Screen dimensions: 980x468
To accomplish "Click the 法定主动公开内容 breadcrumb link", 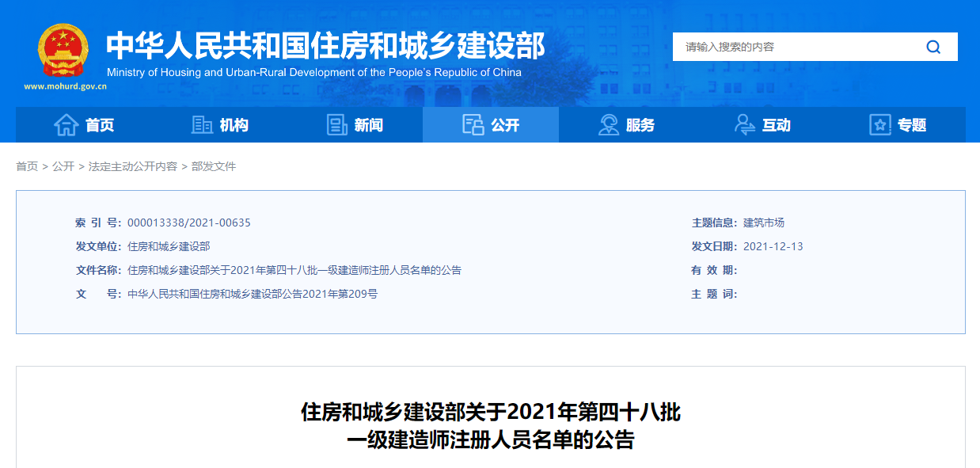I will point(133,166).
